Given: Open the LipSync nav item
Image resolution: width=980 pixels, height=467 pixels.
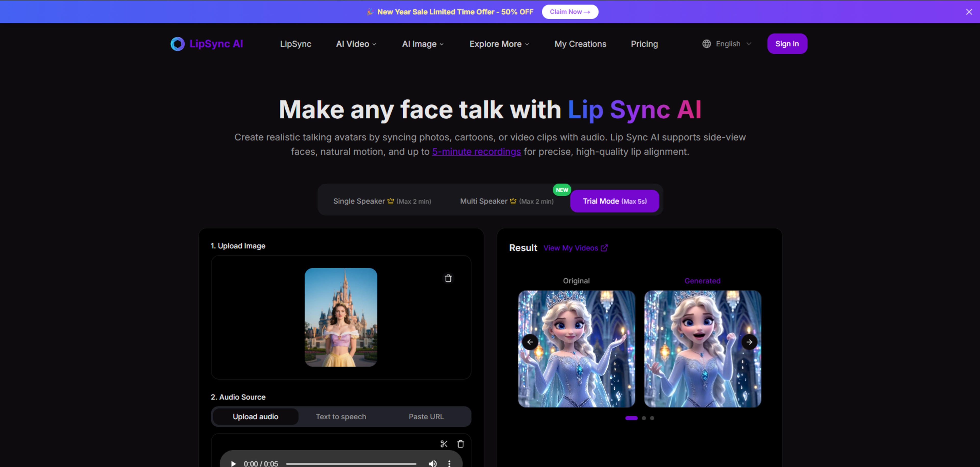Looking at the screenshot, I should coord(296,44).
